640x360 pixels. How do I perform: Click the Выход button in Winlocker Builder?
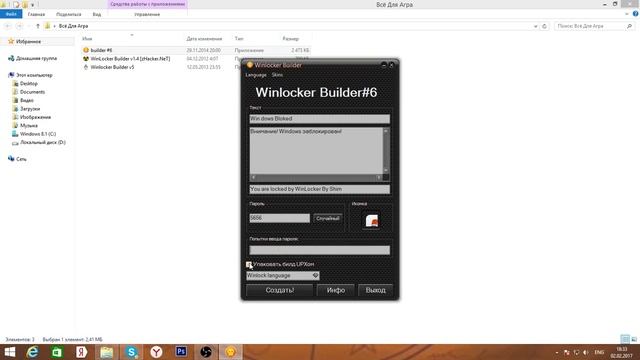click(376, 290)
